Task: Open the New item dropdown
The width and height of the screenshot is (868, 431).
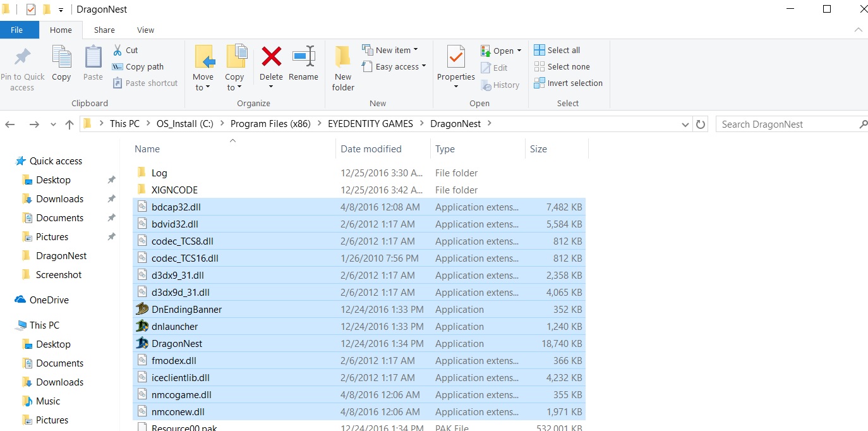Action: [390, 50]
